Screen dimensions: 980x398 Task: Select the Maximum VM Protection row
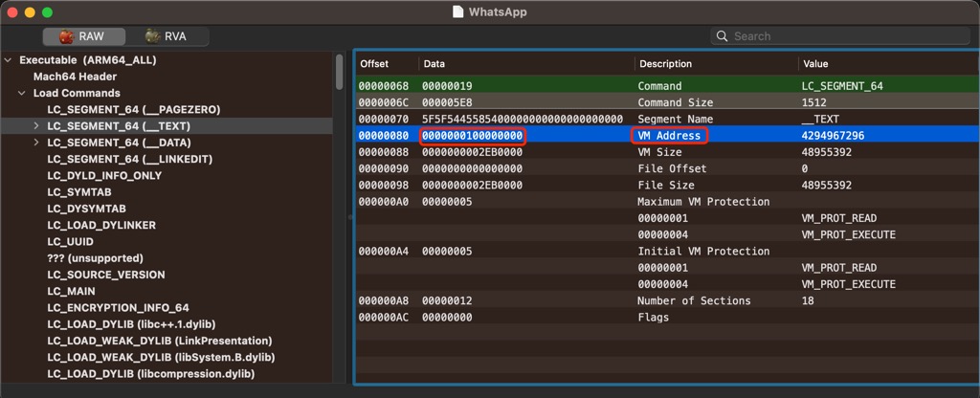666,202
